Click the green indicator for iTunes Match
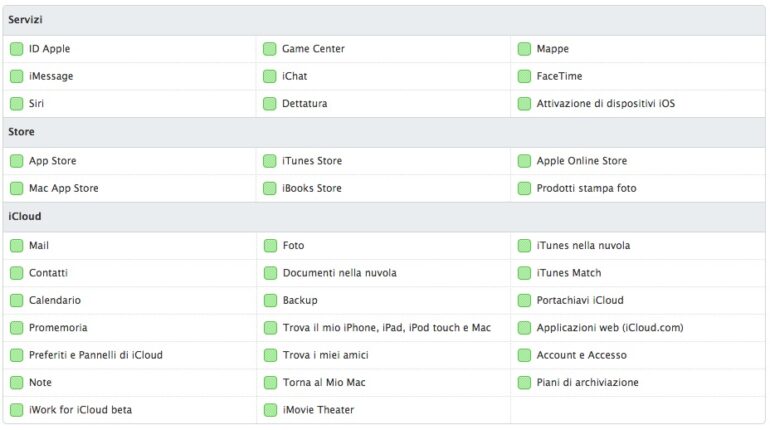The image size is (770, 430). (x=524, y=273)
